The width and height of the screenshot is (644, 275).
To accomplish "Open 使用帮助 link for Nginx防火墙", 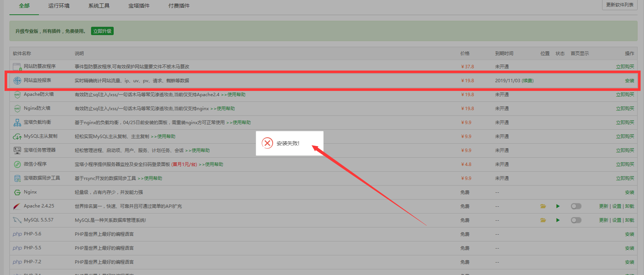I will 223,109.
